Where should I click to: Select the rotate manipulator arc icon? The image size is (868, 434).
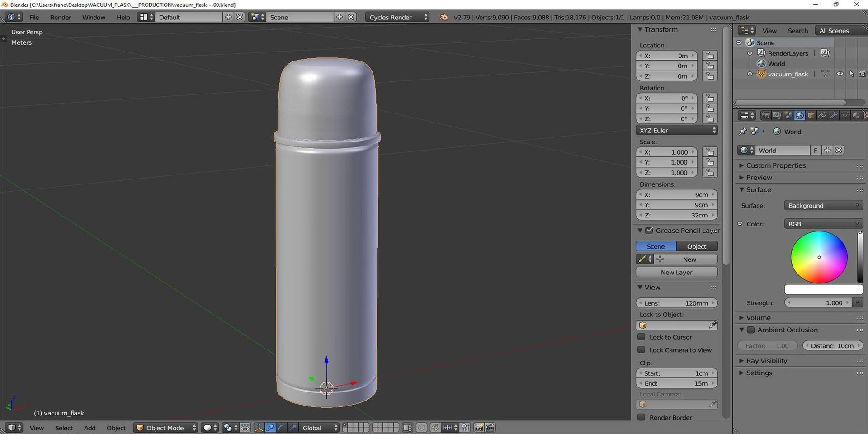282,428
